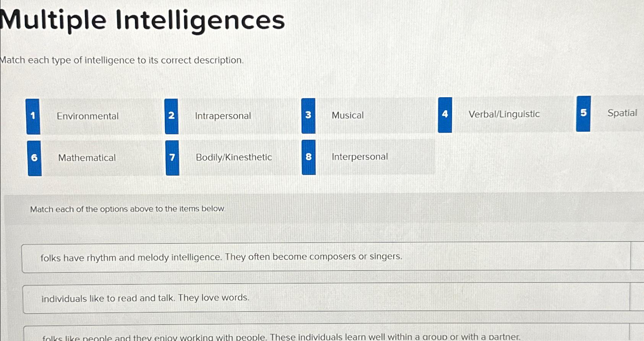
Task: Choose the Intrapersonal intelligence option
Action: [x=223, y=116]
